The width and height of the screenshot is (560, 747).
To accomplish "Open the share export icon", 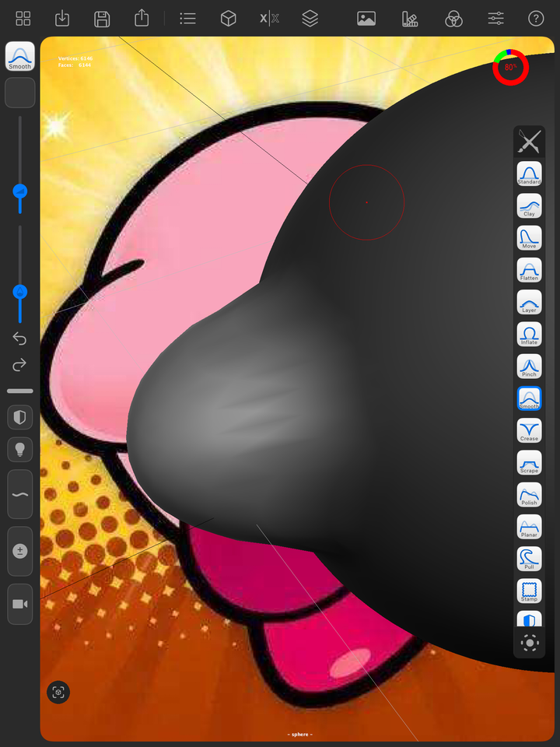I will pyautogui.click(x=142, y=18).
